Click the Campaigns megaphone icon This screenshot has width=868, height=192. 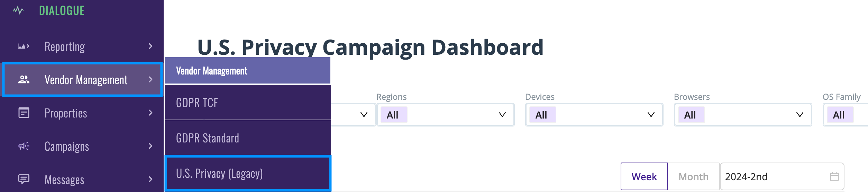pos(24,146)
